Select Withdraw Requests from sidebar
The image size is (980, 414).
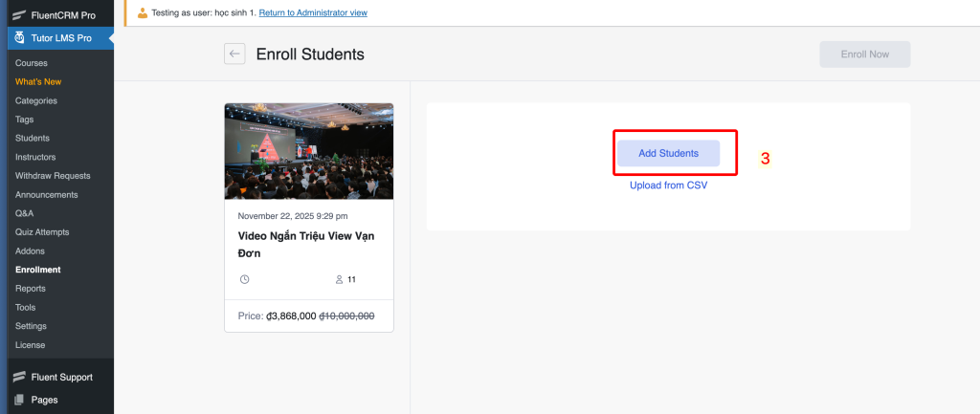click(53, 176)
